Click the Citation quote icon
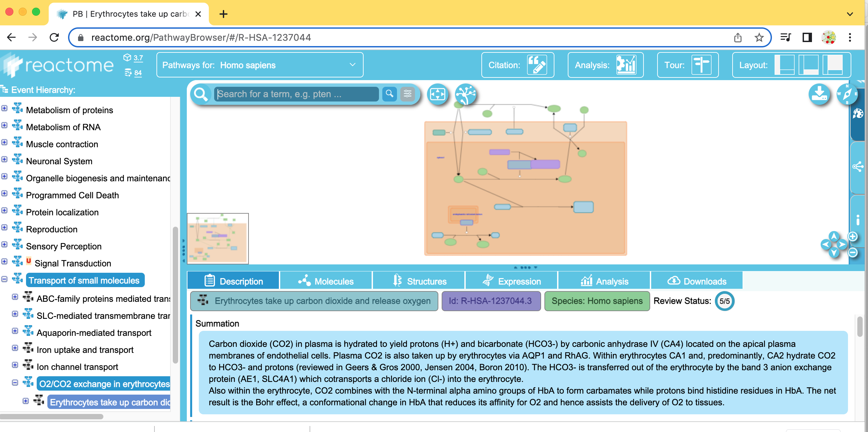 (536, 65)
